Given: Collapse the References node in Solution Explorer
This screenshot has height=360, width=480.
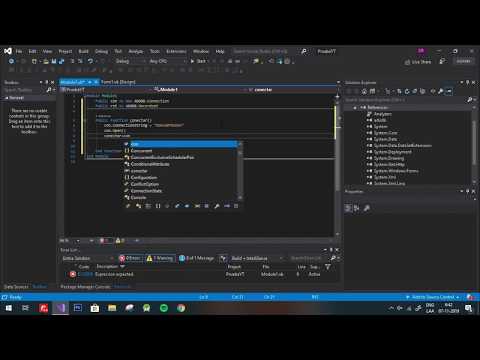Looking at the screenshot, I should tap(355, 107).
